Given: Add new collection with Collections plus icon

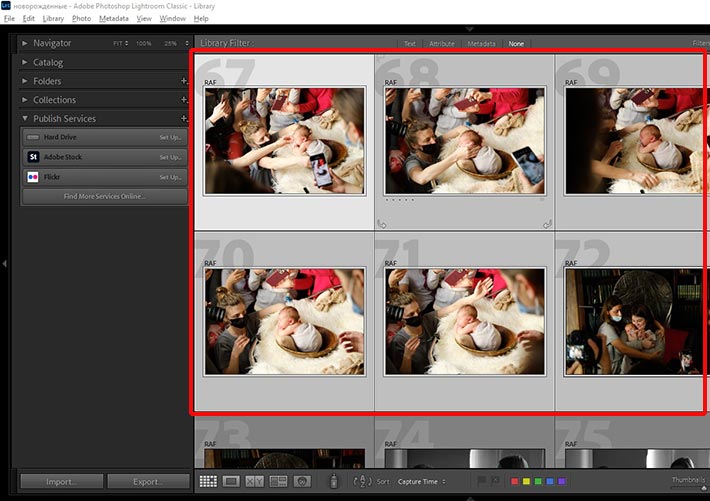Looking at the screenshot, I should click(184, 99).
